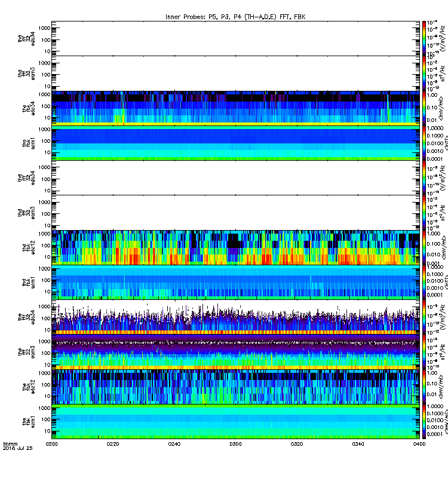Click the 'thd fbk edc12' panel label
448x478 pixels.
pyautogui.click(x=29, y=247)
